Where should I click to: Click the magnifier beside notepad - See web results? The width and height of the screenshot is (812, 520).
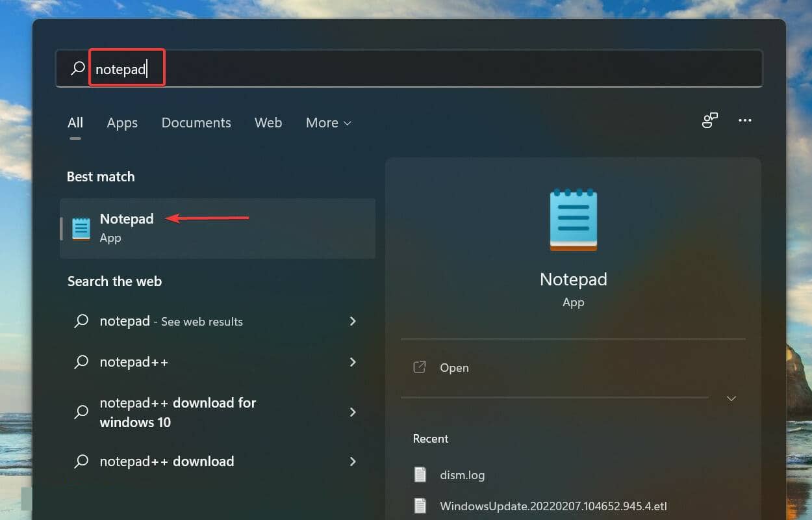pos(81,321)
